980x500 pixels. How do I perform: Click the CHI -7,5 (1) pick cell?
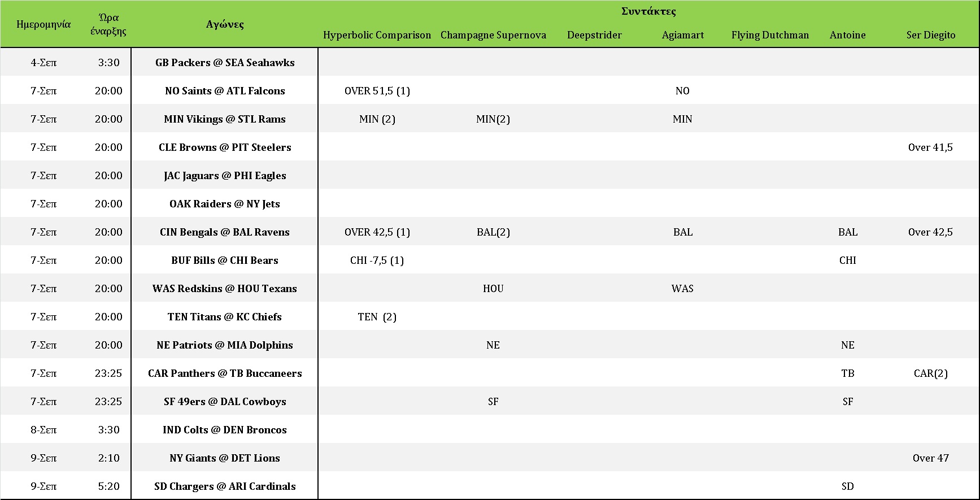[377, 260]
